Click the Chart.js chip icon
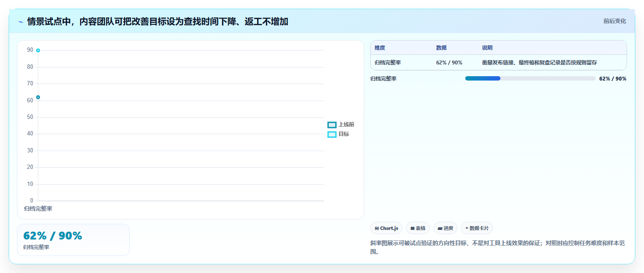The height and width of the screenshot is (273, 644). (x=377, y=228)
